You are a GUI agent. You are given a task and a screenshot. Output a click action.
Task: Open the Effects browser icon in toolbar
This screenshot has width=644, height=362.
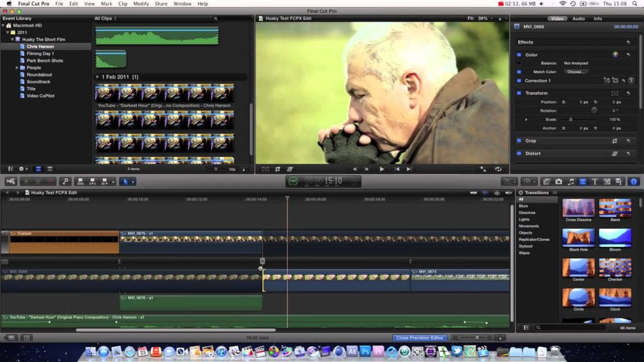547,182
